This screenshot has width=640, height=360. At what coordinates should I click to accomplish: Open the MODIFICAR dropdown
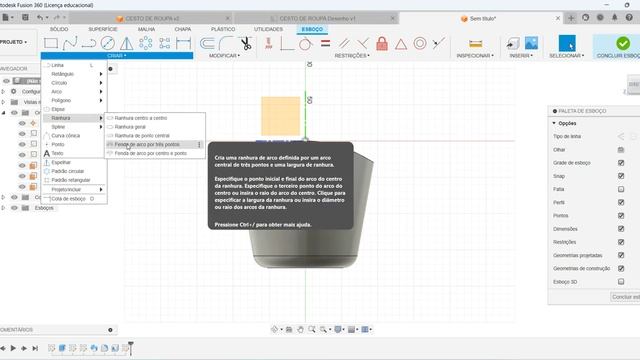click(224, 56)
